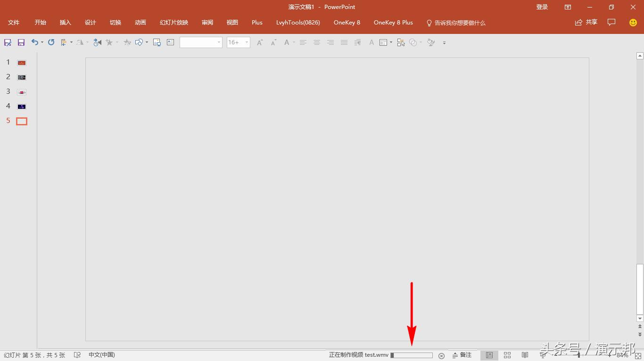
Task: Click the picture-with-screen toolbar icon
Action: [157, 42]
